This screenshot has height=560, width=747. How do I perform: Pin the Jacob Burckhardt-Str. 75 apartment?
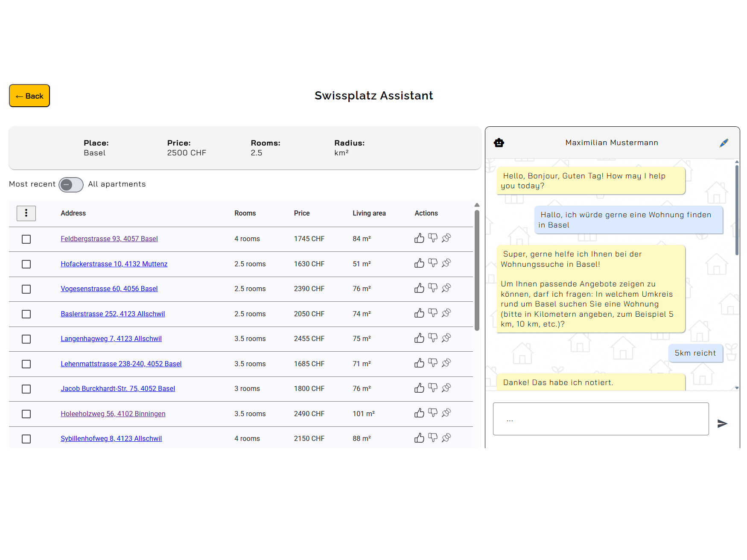[446, 388]
